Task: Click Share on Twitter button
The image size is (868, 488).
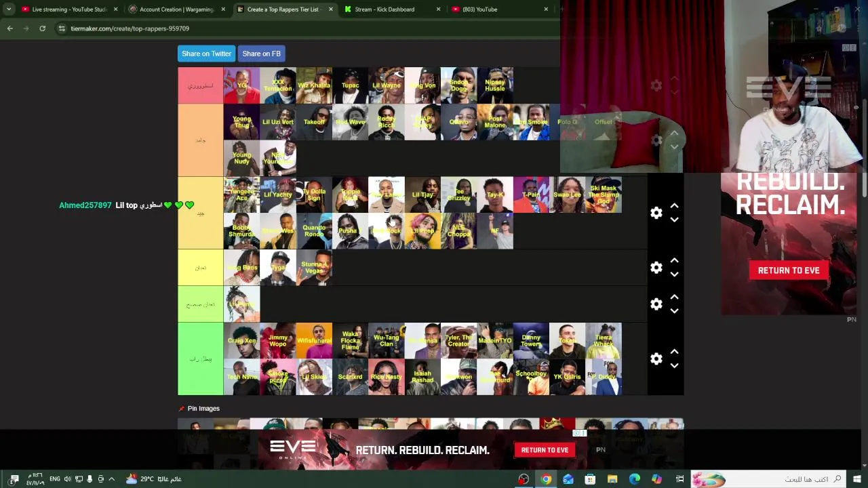Action: [206, 54]
